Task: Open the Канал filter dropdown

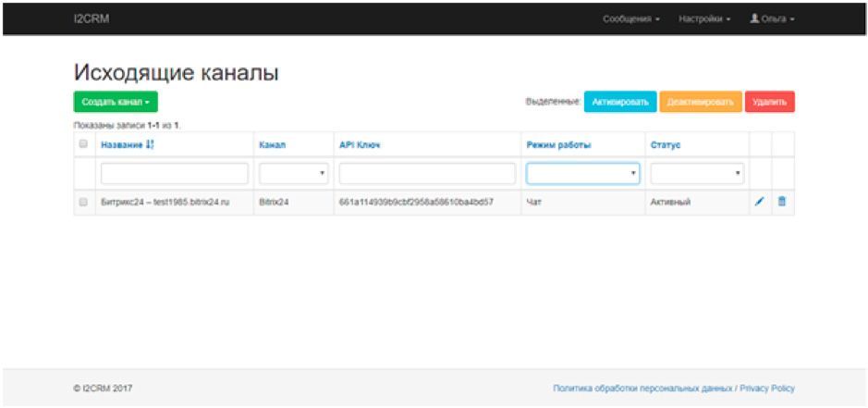Action: tap(294, 173)
